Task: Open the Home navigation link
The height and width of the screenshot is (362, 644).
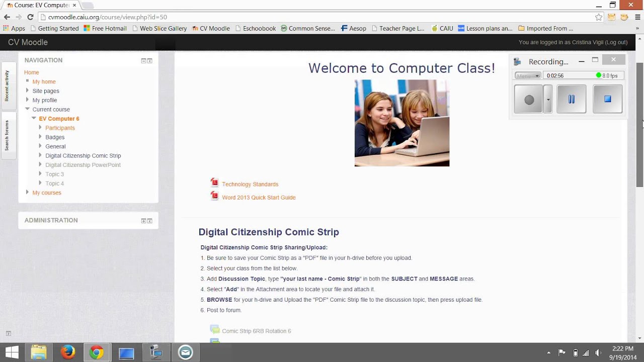Action: 31,72
